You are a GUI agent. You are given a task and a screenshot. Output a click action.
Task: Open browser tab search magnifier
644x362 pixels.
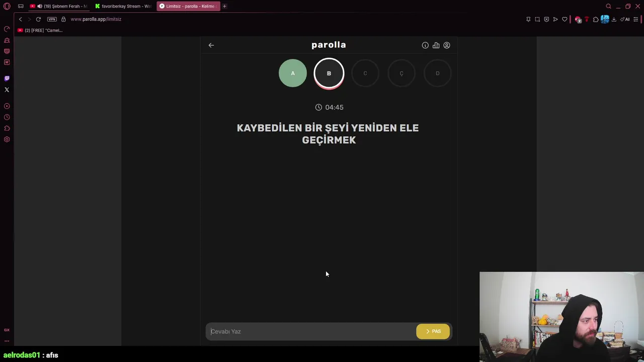[608, 6]
